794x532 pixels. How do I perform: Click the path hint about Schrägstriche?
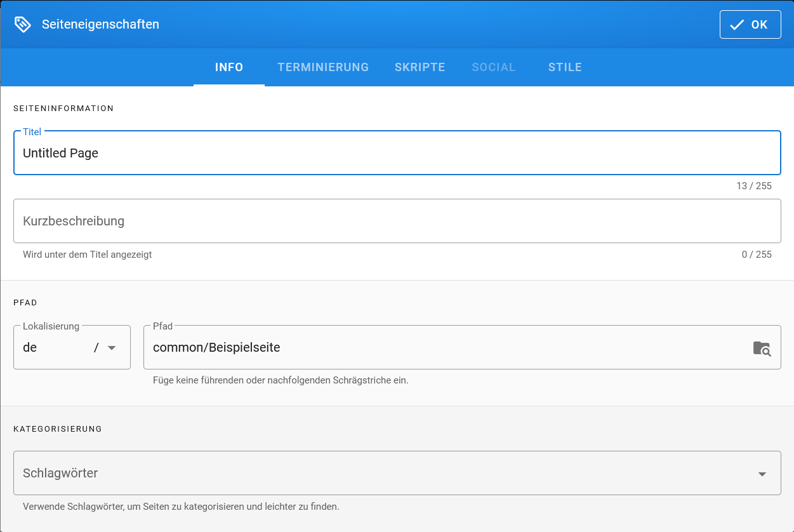coord(281,381)
